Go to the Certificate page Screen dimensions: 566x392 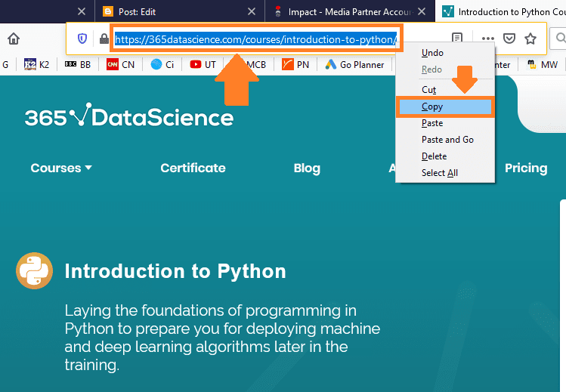(193, 168)
